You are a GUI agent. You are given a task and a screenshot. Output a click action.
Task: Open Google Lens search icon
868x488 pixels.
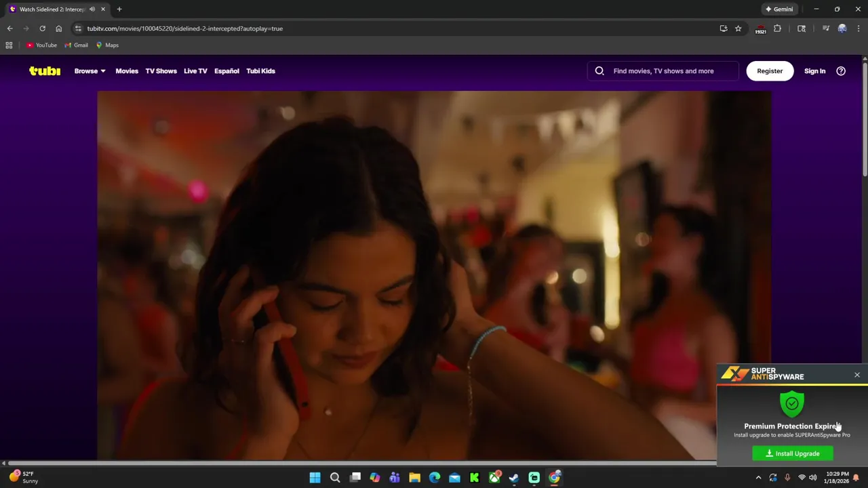tap(802, 28)
